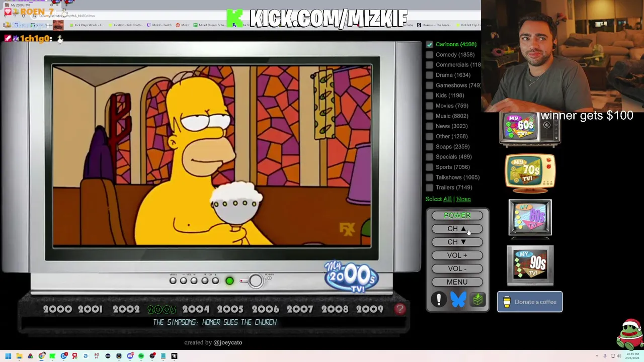Check the Other (1268) category
This screenshot has width=644, height=362.
(429, 136)
